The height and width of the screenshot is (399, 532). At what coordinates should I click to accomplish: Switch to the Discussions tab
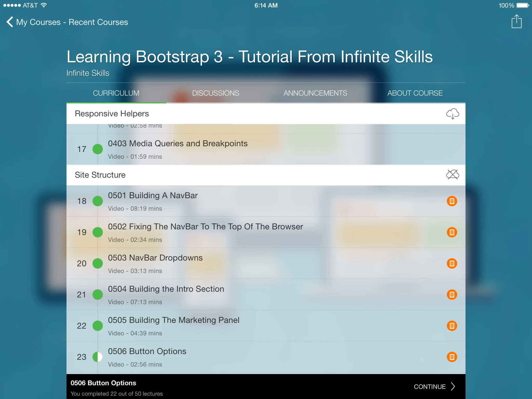pyautogui.click(x=216, y=93)
